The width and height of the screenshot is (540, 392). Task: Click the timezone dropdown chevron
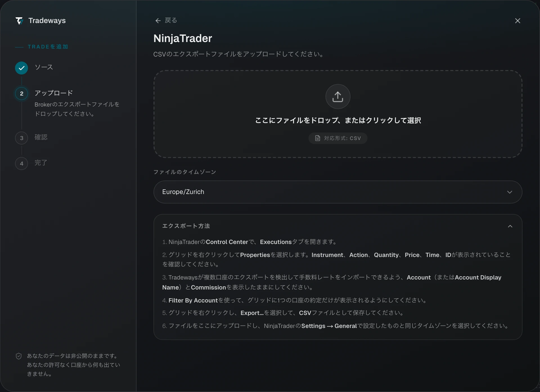[x=510, y=192]
